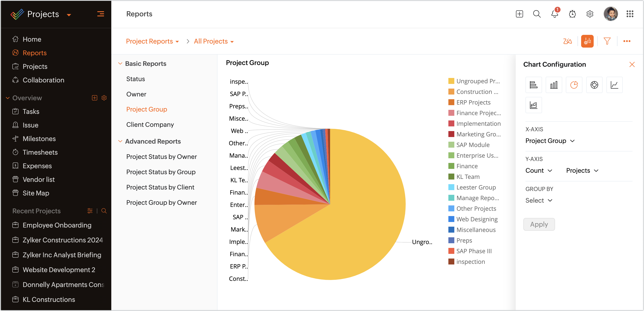The width and height of the screenshot is (644, 311).
Task: Toggle the sidebar hamburger menu
Action: coord(100,14)
